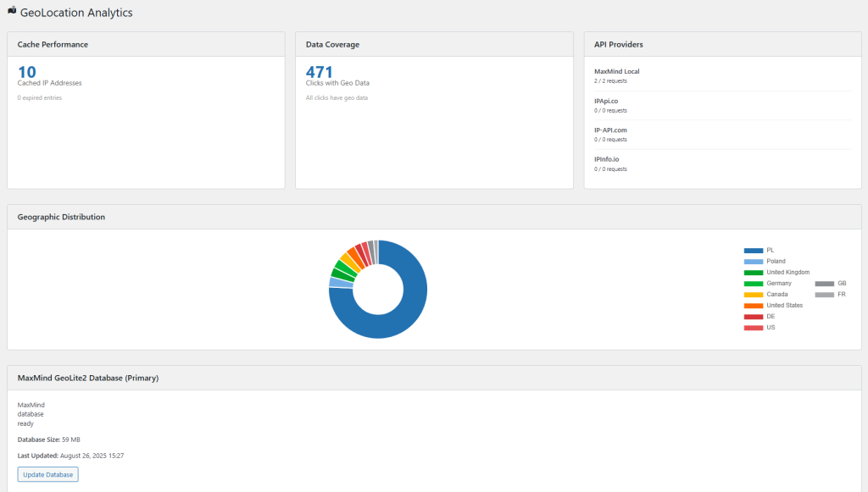Click the 471 clicks count number

click(320, 72)
